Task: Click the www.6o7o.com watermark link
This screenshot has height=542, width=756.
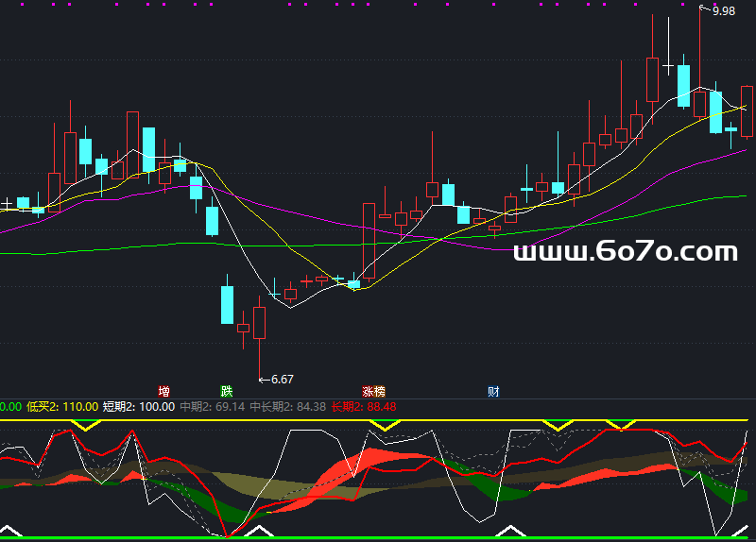Action: 625,251
